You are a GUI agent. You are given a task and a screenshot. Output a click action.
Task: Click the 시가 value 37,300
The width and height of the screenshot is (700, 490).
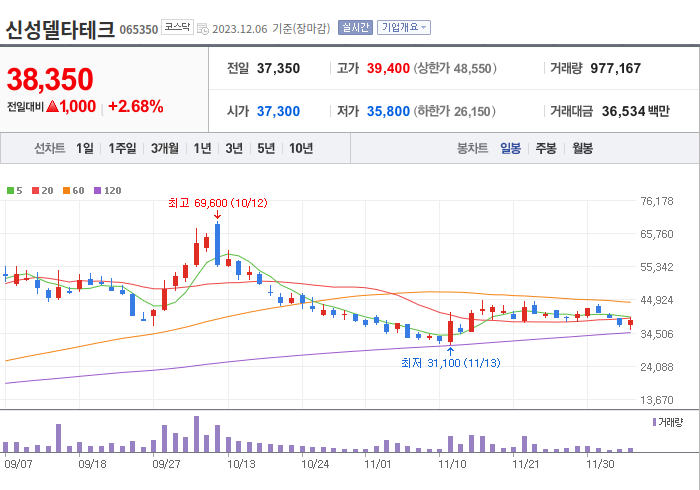278,111
